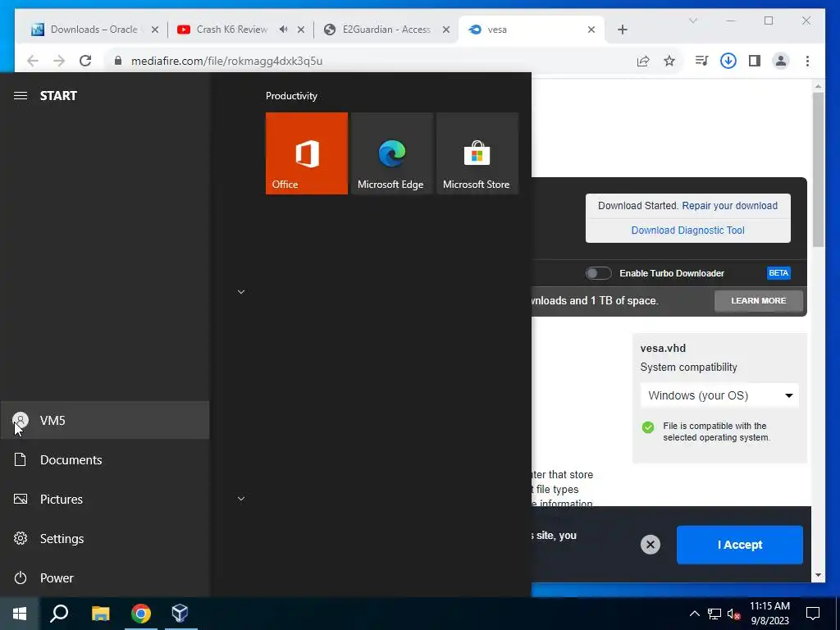This screenshot has width=840, height=630.
Task: Click the LEARN MORE button
Action: (759, 300)
